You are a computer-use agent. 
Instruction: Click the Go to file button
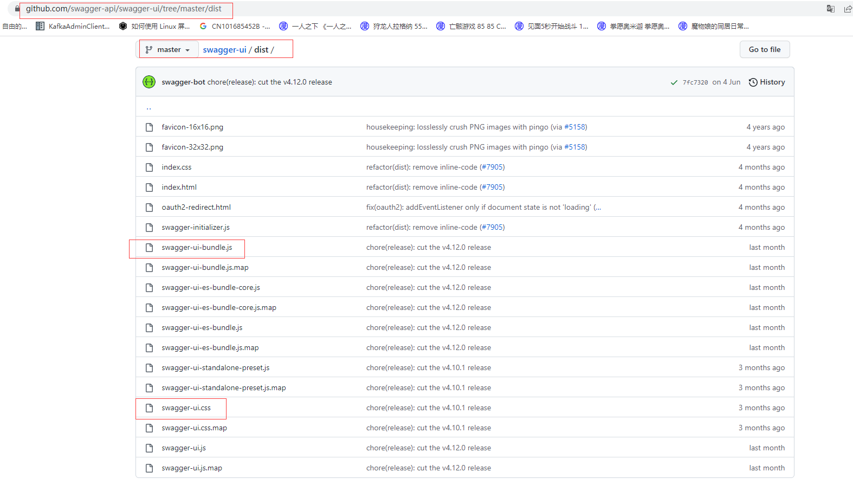click(765, 49)
